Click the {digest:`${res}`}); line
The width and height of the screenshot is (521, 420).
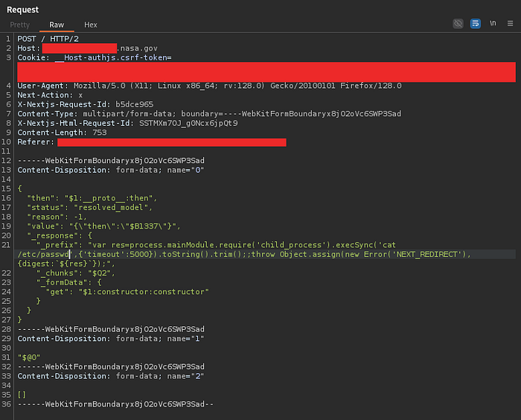coord(66,264)
